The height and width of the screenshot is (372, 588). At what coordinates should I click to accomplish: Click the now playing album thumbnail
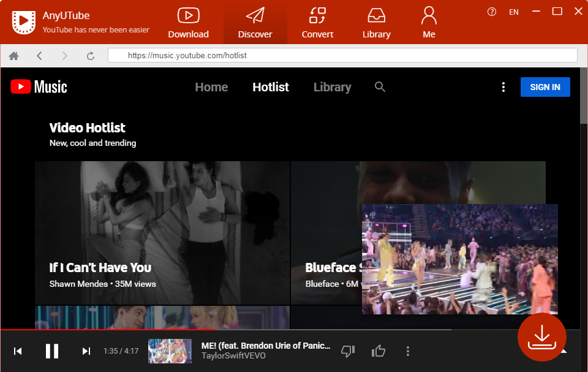point(170,351)
